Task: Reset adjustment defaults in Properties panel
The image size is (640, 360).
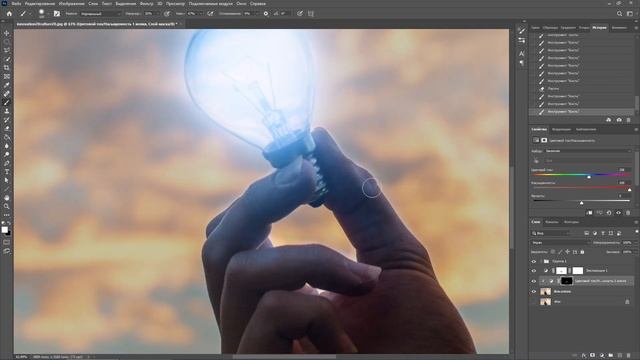Action: pos(609,213)
